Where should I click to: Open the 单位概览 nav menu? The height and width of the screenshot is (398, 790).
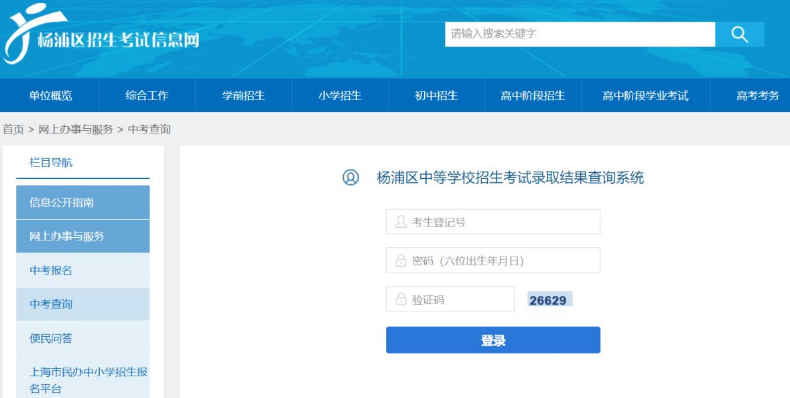coord(50,95)
